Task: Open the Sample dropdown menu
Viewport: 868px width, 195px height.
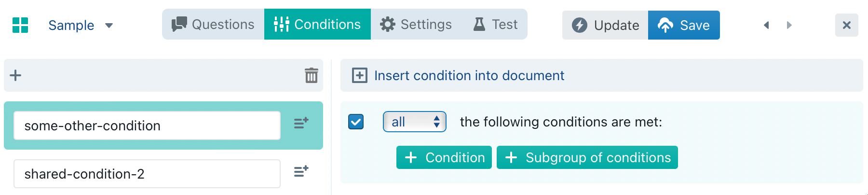Action: [x=80, y=25]
